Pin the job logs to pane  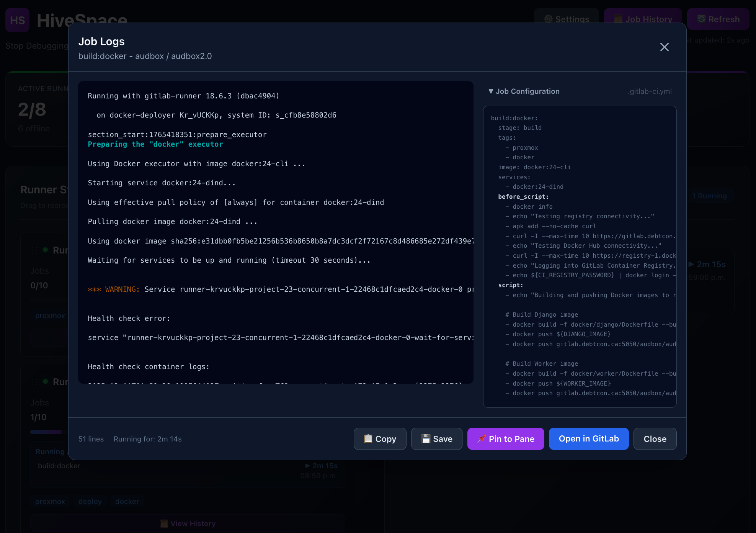point(505,439)
